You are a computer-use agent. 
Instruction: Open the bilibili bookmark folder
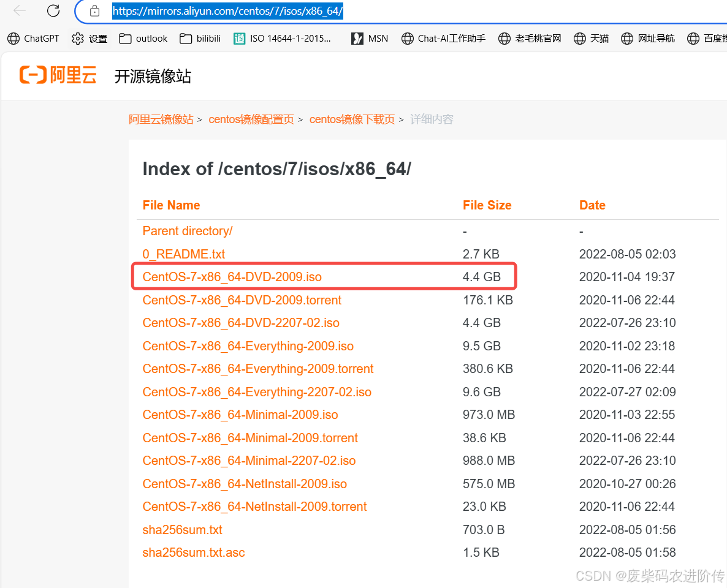200,38
